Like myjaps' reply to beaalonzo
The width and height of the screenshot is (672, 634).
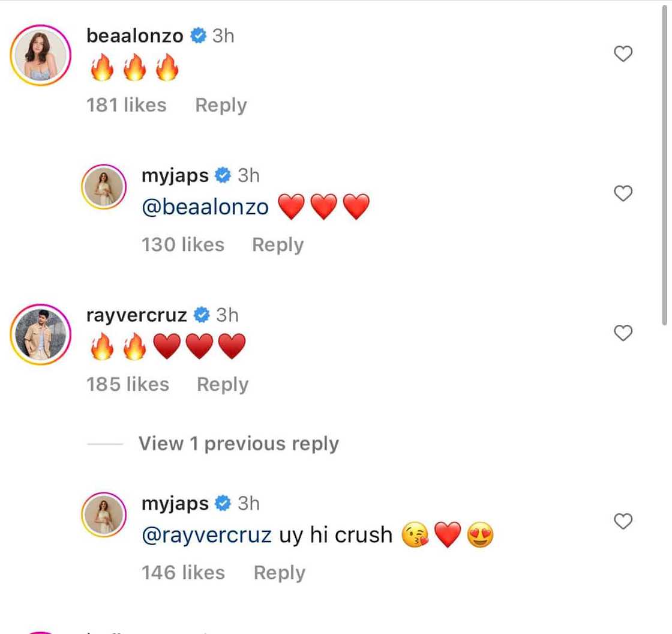[623, 193]
